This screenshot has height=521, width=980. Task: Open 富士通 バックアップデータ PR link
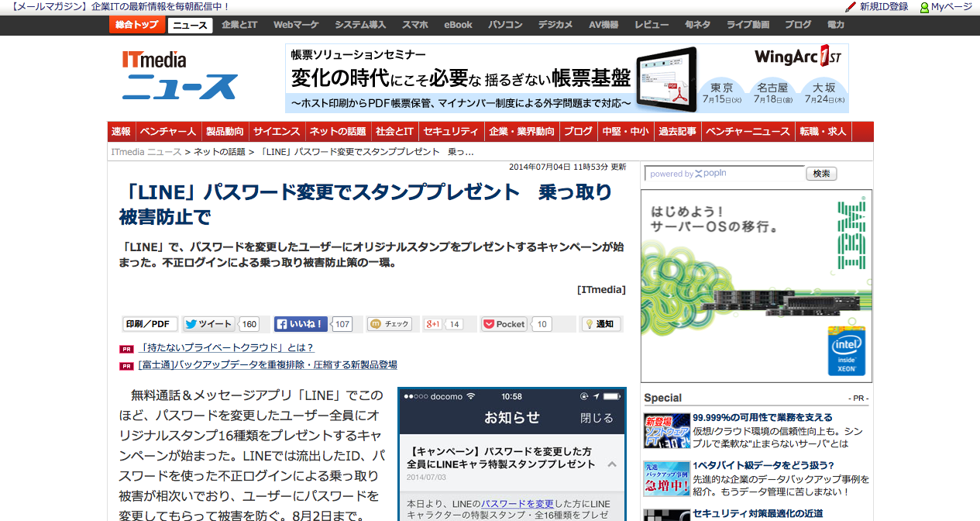[x=267, y=364]
